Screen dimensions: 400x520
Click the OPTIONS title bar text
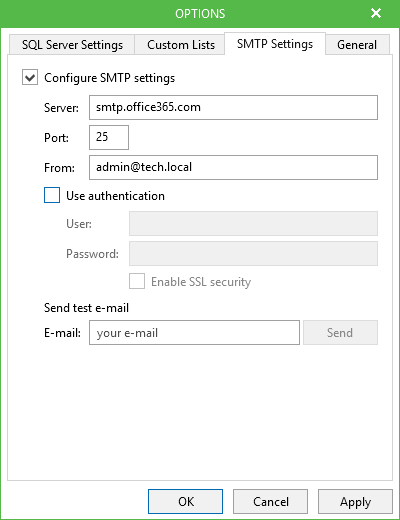200,14
